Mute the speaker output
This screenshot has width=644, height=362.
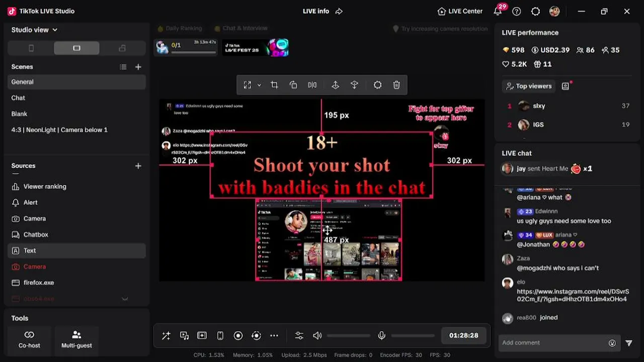pos(317,335)
